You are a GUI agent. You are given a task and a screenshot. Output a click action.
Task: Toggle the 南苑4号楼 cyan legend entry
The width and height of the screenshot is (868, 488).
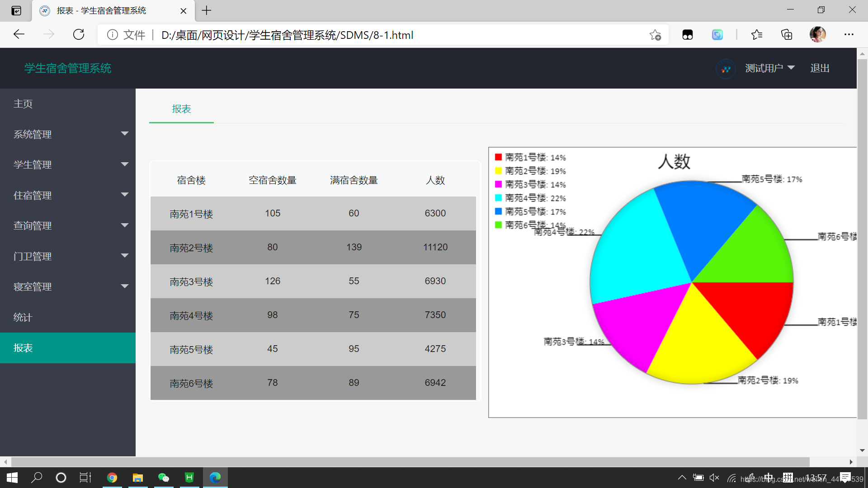click(x=530, y=198)
